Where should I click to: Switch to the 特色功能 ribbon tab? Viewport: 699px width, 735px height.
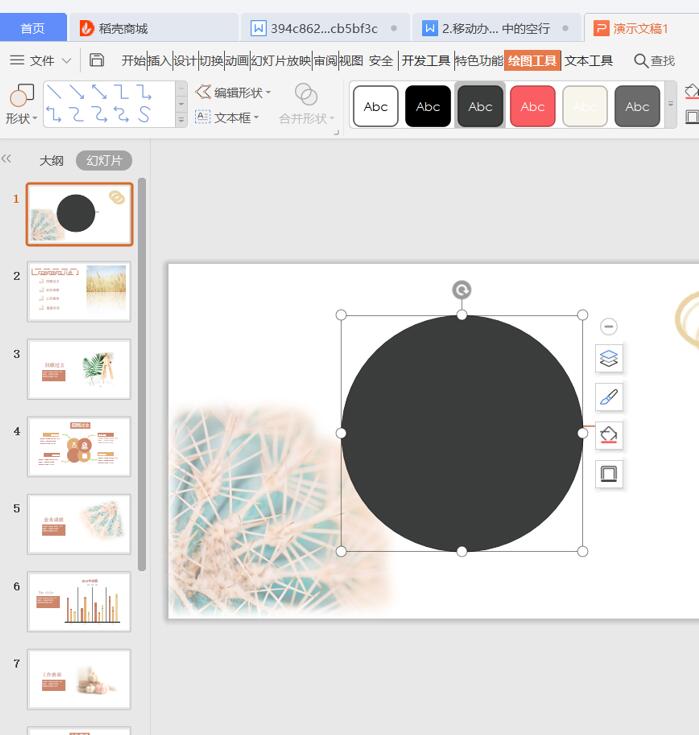[x=479, y=60]
